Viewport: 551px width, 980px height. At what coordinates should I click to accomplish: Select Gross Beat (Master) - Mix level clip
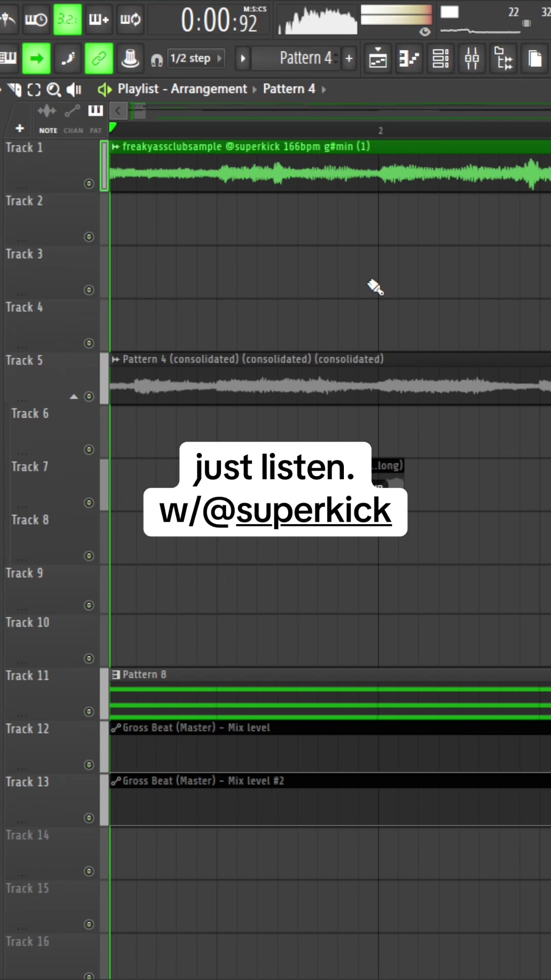331,746
